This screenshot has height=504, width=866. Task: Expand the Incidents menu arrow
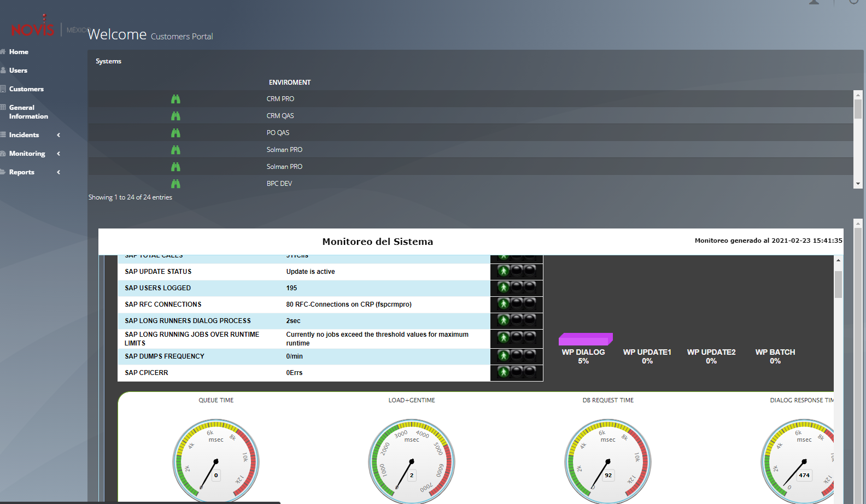click(x=58, y=135)
